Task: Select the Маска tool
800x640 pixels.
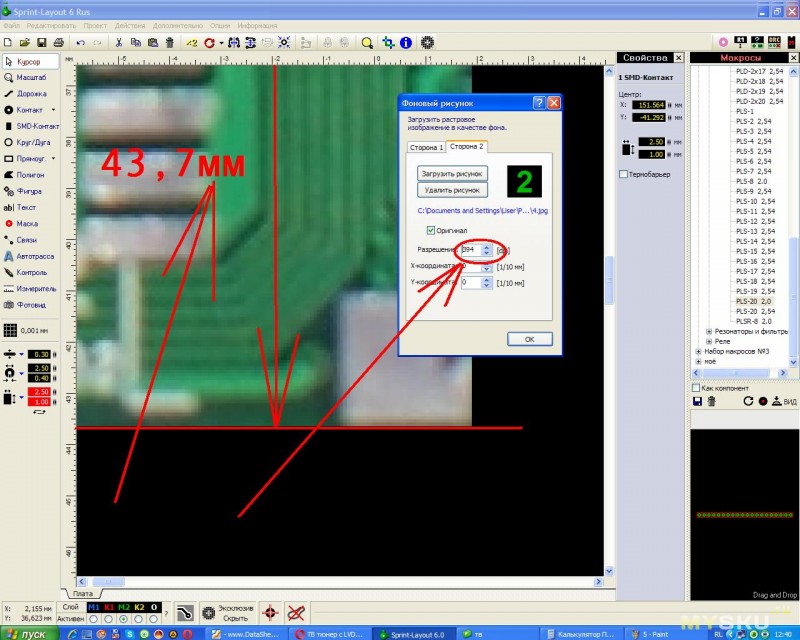Action: pos(31,224)
